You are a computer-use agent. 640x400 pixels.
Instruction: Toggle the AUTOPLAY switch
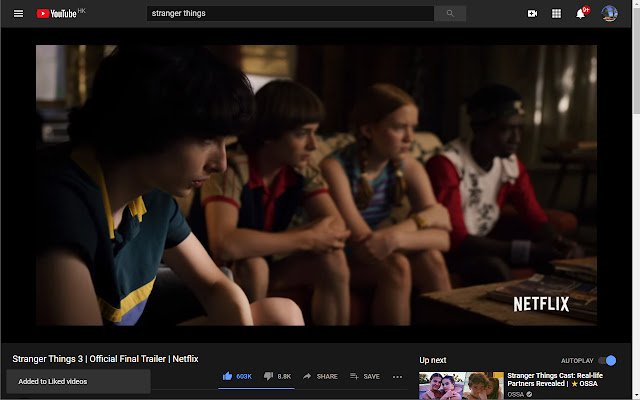[607, 360]
